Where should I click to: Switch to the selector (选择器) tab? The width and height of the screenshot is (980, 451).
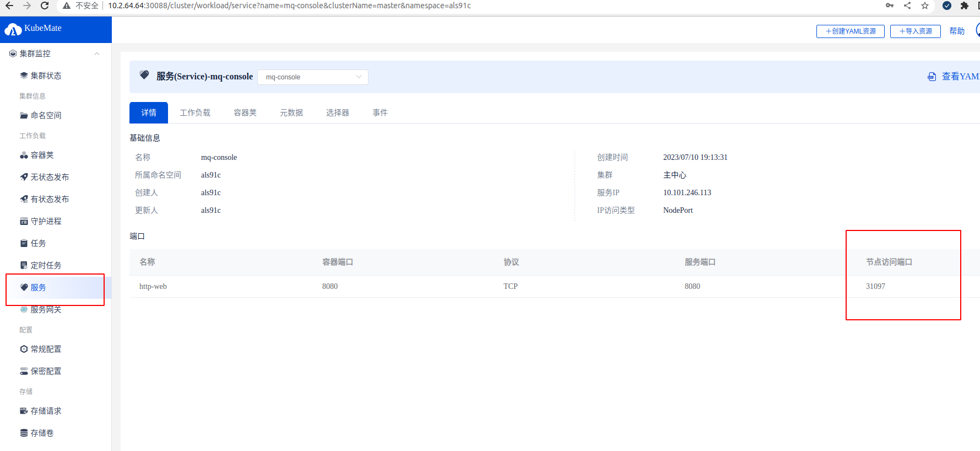pyautogui.click(x=337, y=112)
